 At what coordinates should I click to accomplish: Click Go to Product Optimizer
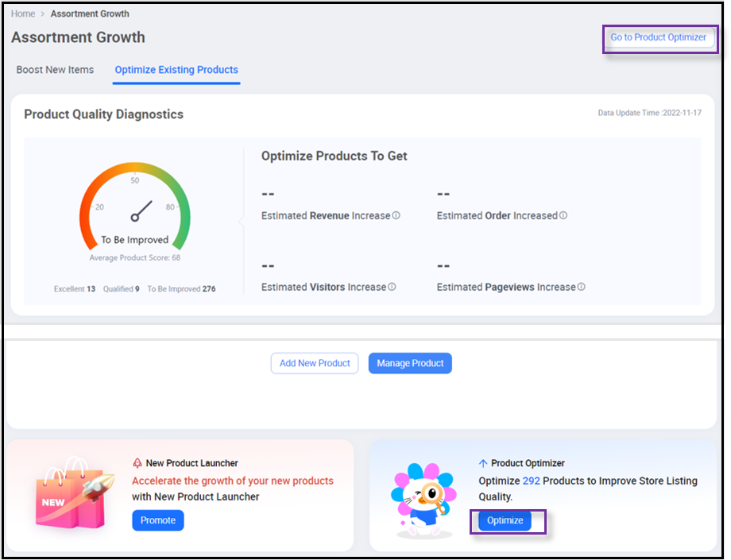coord(660,37)
